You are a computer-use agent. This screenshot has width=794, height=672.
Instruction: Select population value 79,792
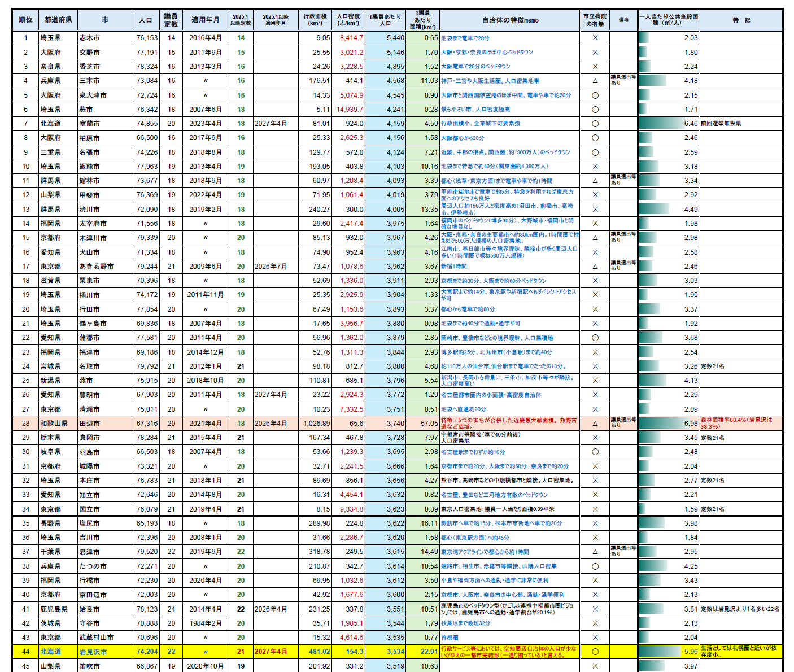coord(146,366)
